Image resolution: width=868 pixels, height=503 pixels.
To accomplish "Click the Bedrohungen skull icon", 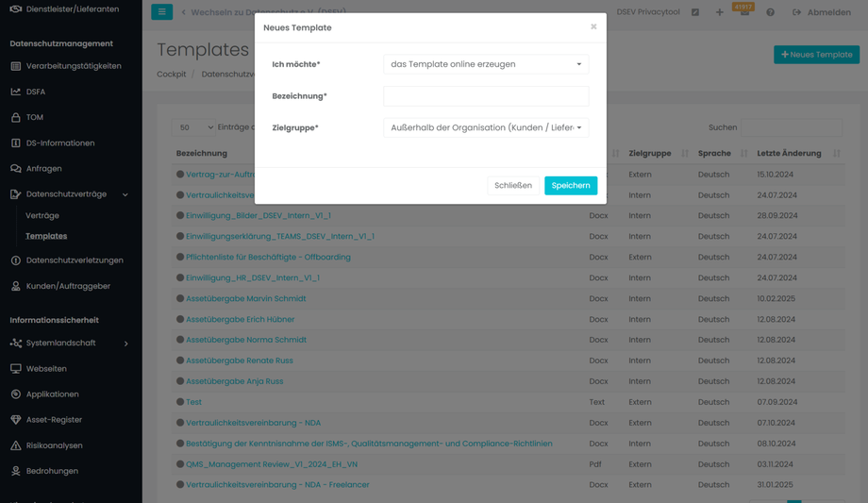I will pyautogui.click(x=16, y=471).
